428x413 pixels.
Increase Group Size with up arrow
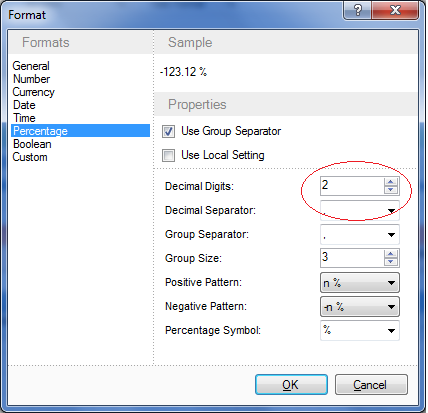pos(391,254)
